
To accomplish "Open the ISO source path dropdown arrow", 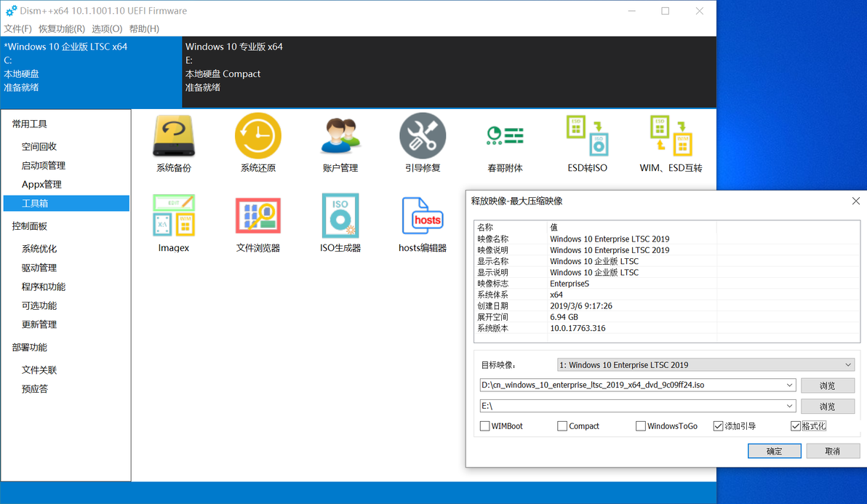I will coord(789,385).
